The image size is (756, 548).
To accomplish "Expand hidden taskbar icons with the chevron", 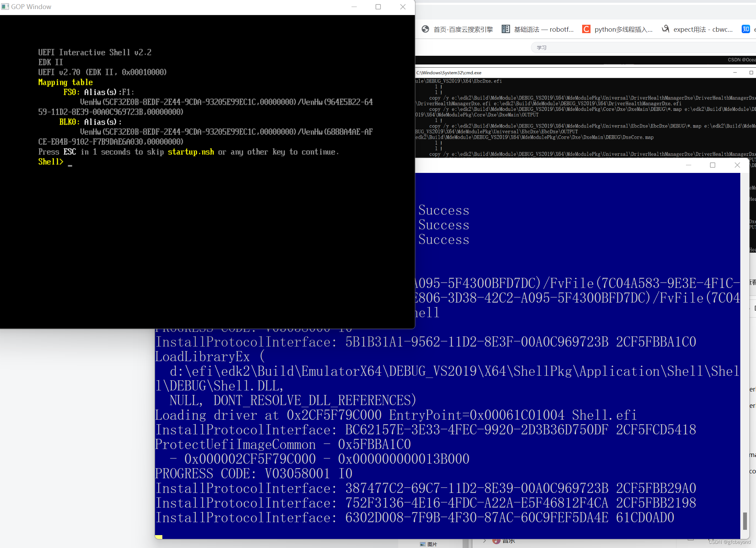I will [484, 541].
